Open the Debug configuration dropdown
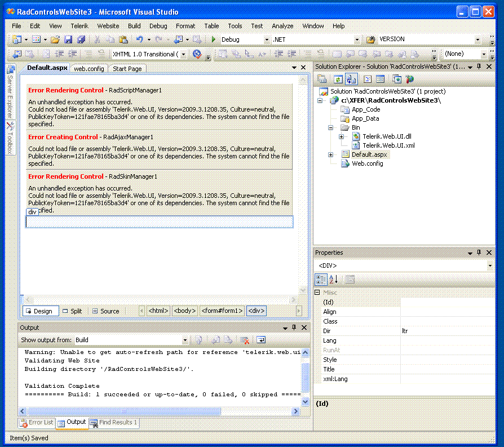504x447 pixels. pyautogui.click(x=267, y=40)
